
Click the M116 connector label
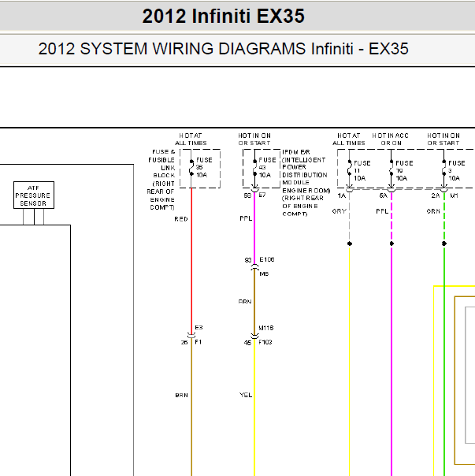[x=266, y=328]
